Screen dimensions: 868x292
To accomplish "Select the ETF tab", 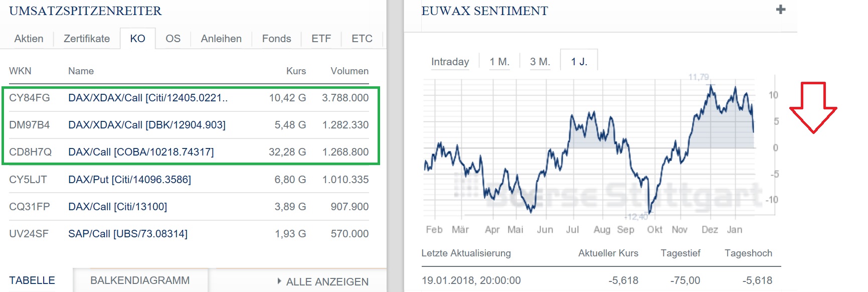I will (320, 38).
